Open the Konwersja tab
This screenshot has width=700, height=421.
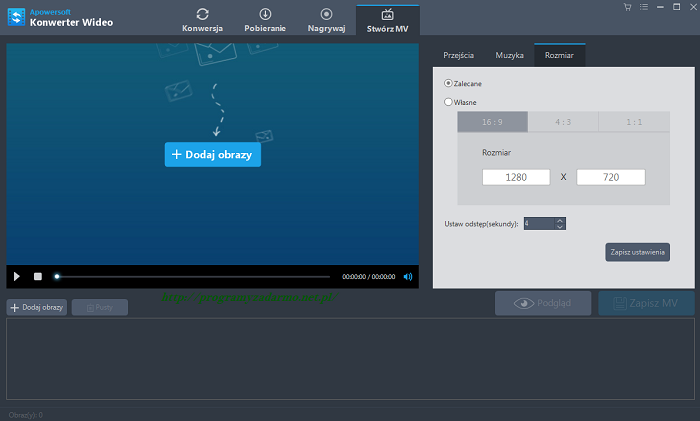point(203,20)
